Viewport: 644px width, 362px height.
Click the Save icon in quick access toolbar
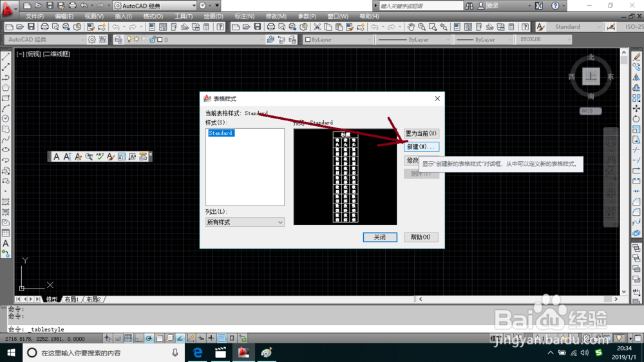click(x=50, y=6)
